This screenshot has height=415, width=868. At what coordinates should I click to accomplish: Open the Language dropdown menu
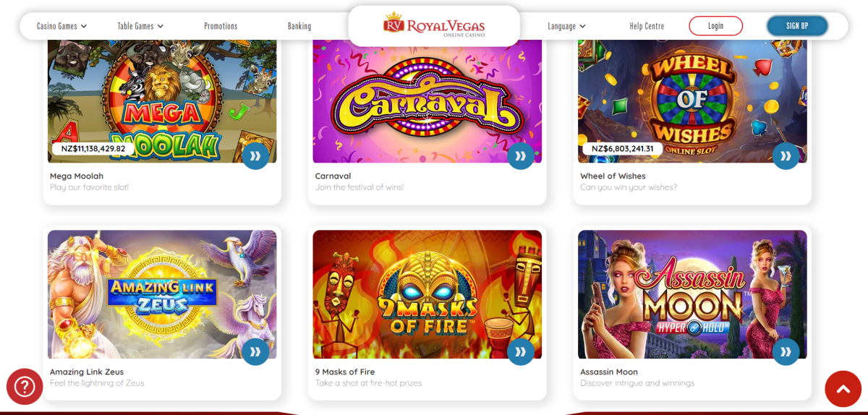point(566,26)
